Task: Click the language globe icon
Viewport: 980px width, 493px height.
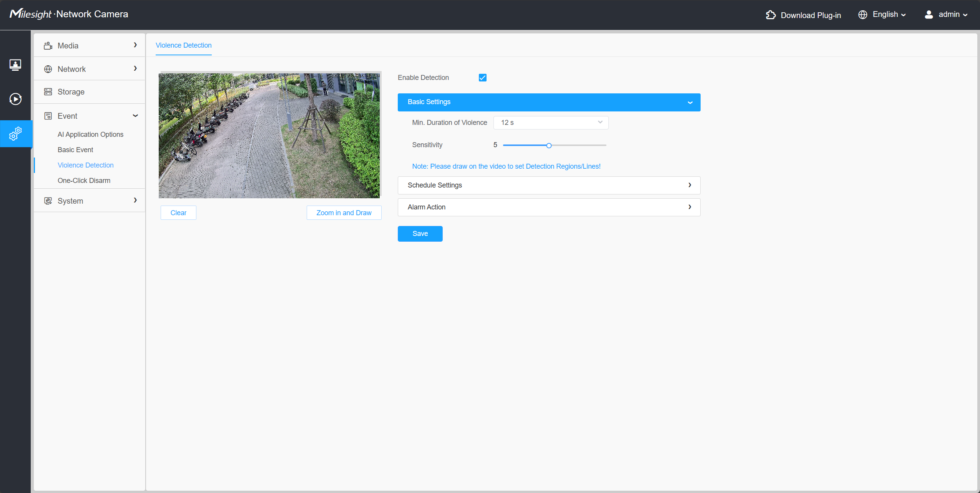Action: click(x=863, y=15)
